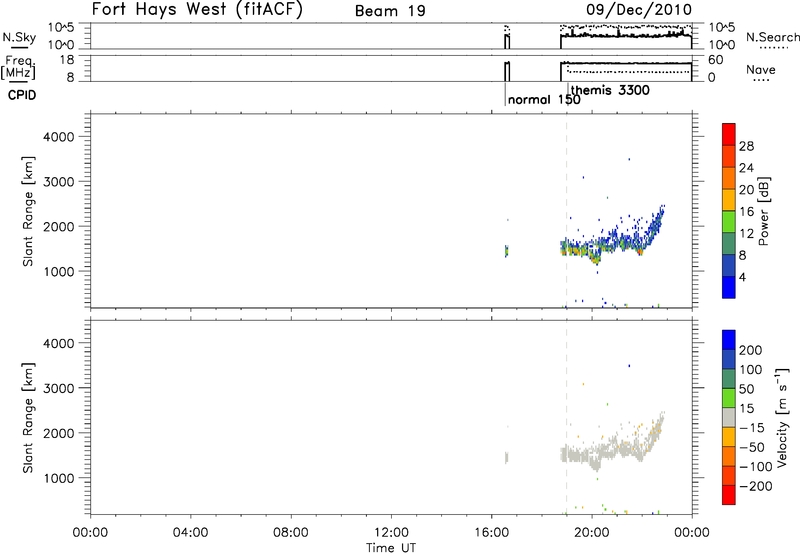Image resolution: width=800 pixels, height=554 pixels.
Task: Select the 28 value on the power colorbar
Action: tap(746, 146)
